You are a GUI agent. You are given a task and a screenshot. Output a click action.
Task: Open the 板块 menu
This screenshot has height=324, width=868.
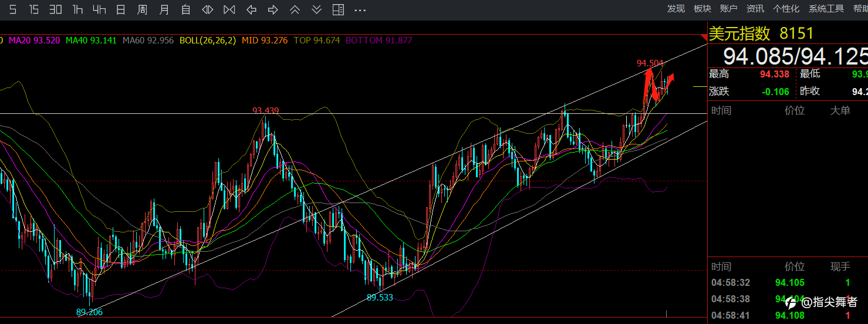702,9
